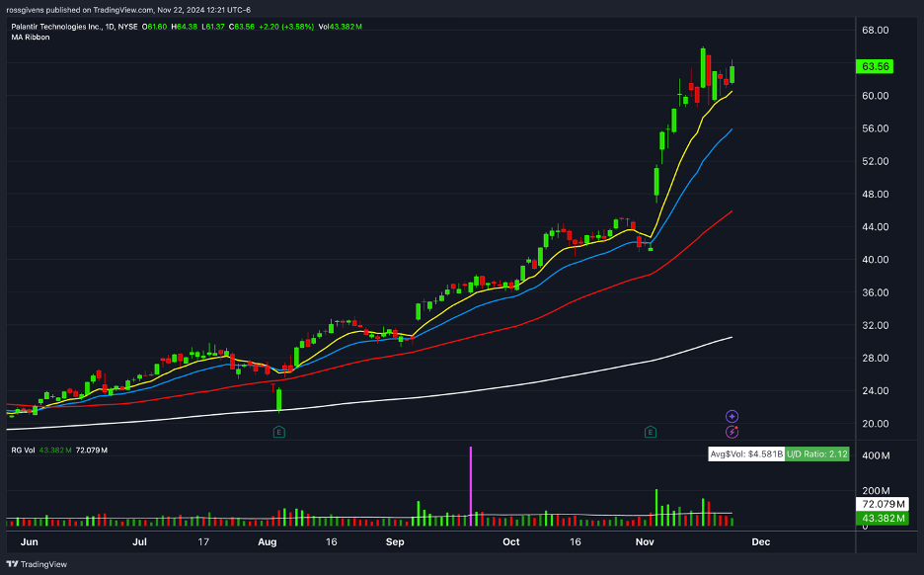Click the purple star event icon

coord(731,416)
